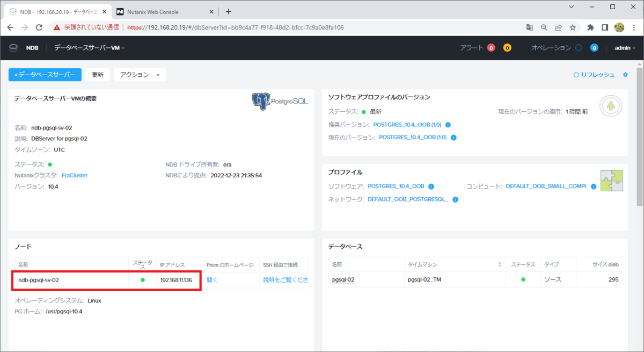Open browser extensions puzzle icon

pyautogui.click(x=591, y=27)
